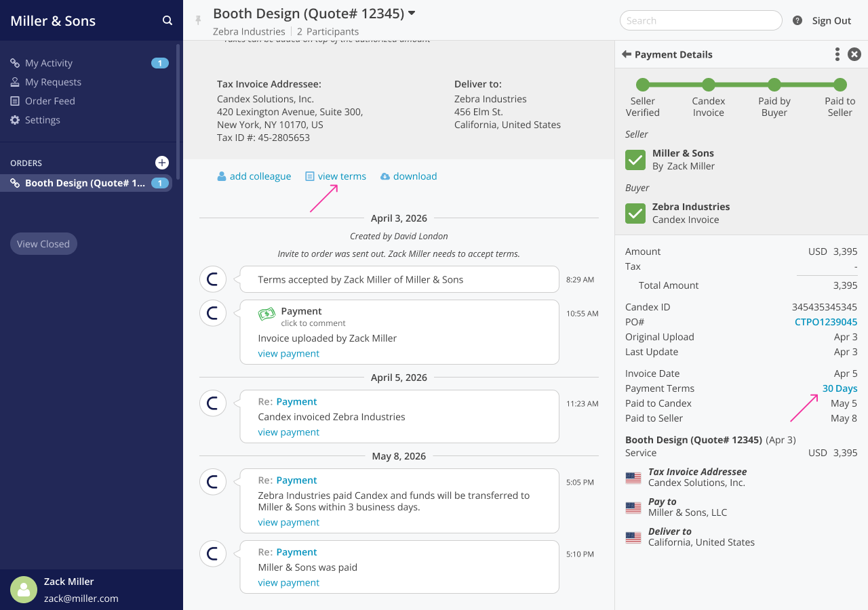
Task: Click Zack Miller user avatar at bottom
Action: pyautogui.click(x=24, y=590)
